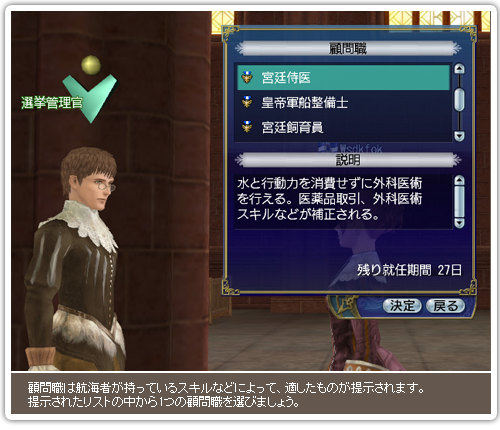Screen dimensions: 500x430
Task: Click the medal icon beside 宮廷侍医
Action: 247,77
